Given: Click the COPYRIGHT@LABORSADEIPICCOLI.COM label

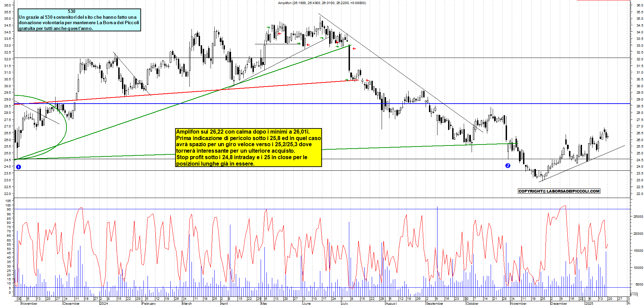Looking at the screenshot, I should [x=559, y=191].
